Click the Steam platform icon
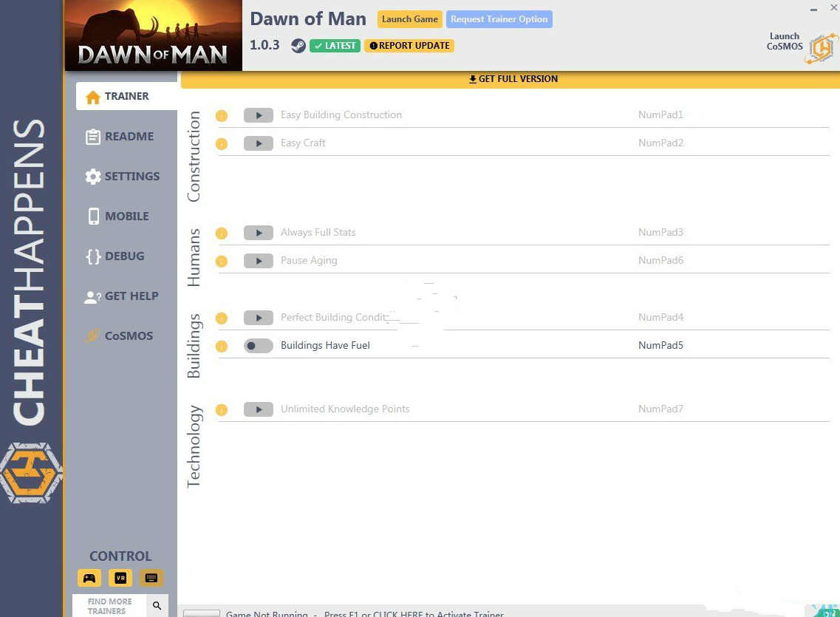This screenshot has width=840, height=617. [298, 46]
